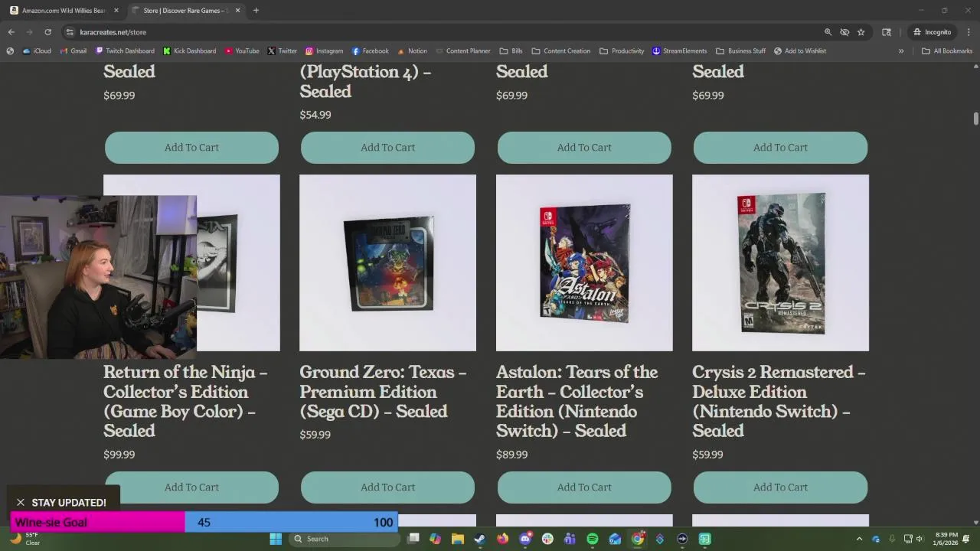Open Spotify from the taskbar
This screenshot has height=551, width=980.
pyautogui.click(x=592, y=539)
